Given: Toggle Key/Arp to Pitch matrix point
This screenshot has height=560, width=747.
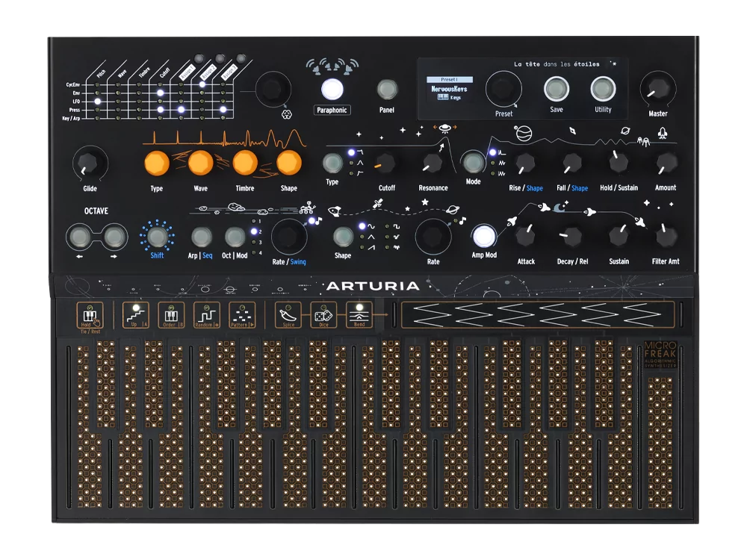Looking at the screenshot, I should [x=98, y=118].
